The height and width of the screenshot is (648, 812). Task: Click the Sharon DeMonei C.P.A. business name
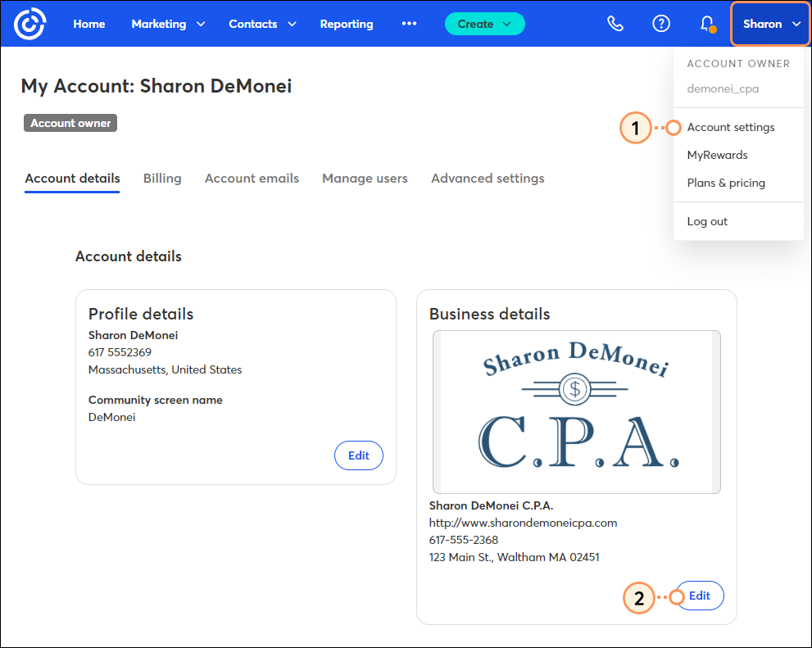point(491,505)
